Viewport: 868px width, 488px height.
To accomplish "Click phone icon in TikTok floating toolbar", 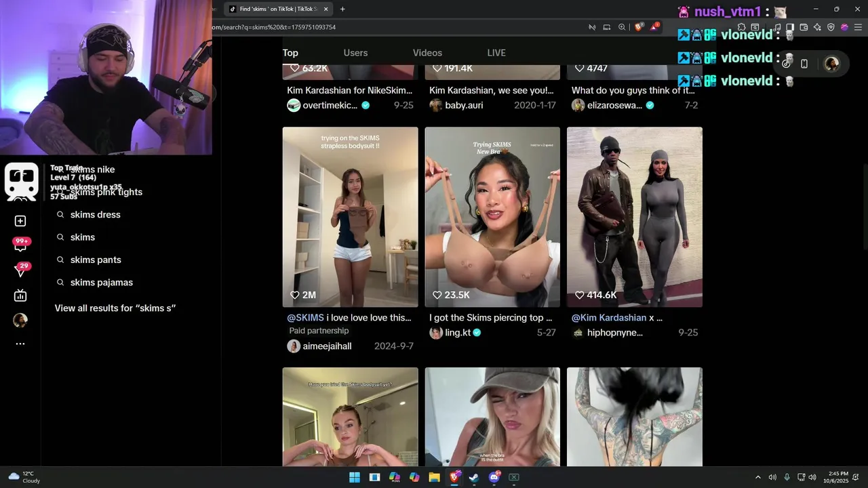I will [804, 64].
